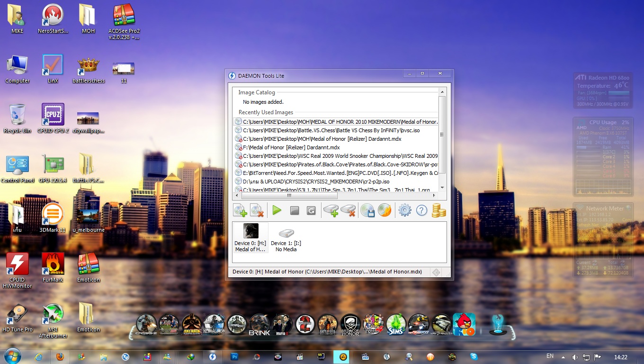Click the Device 0 status bar text
Image resolution: width=644 pixels, height=364 pixels.
327,272
